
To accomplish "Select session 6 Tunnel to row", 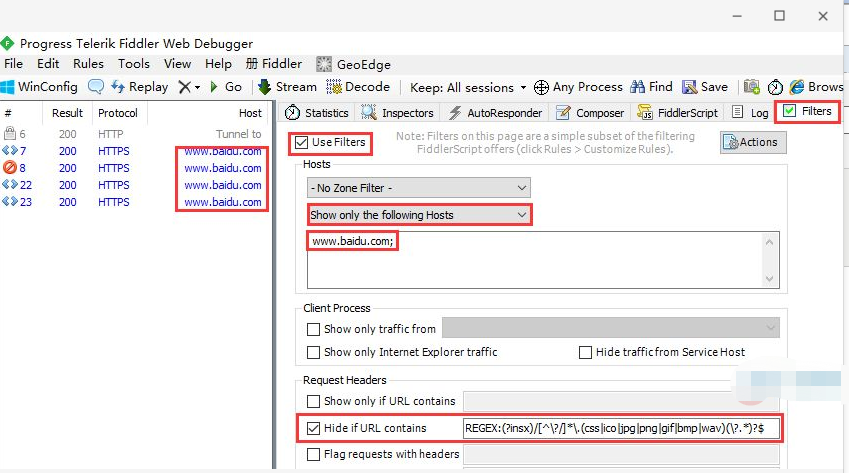I will (134, 134).
